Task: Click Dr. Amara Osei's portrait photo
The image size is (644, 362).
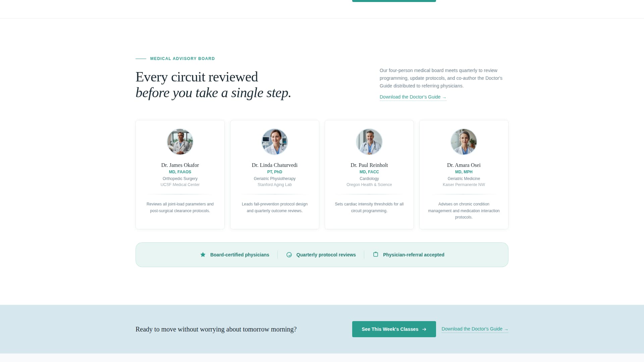Action: coord(464,142)
